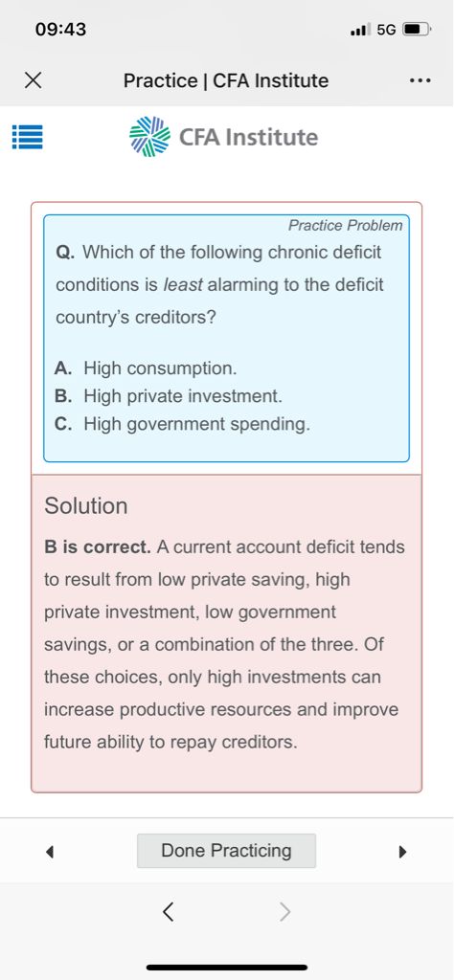Click the Done Practicing button

(x=226, y=851)
